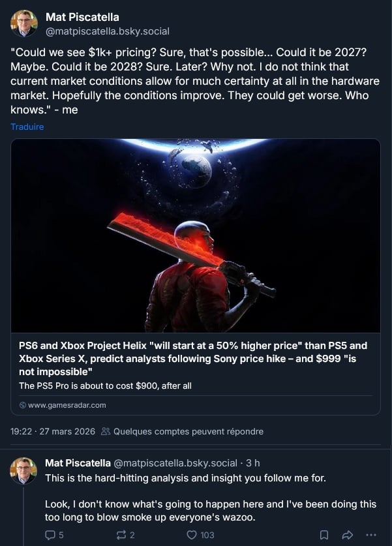
Task: Click the people icon beside reply restrictions
Action: pyautogui.click(x=106, y=431)
